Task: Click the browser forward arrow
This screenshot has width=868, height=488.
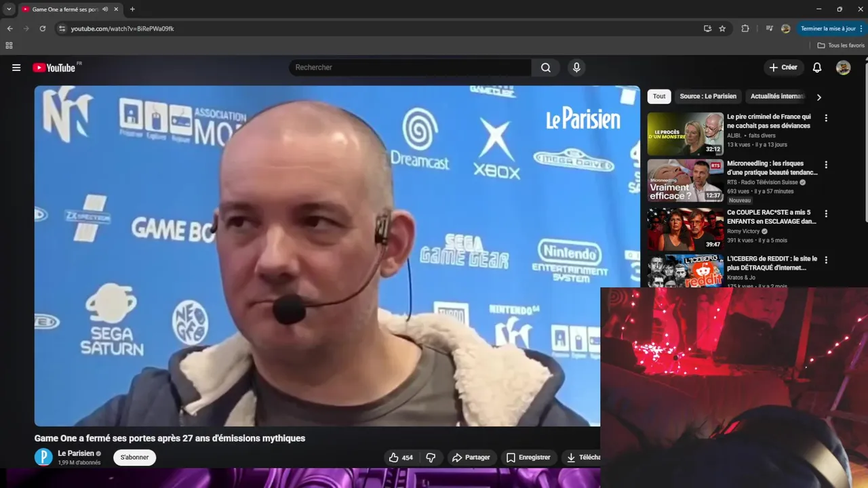Action: [x=26, y=28]
